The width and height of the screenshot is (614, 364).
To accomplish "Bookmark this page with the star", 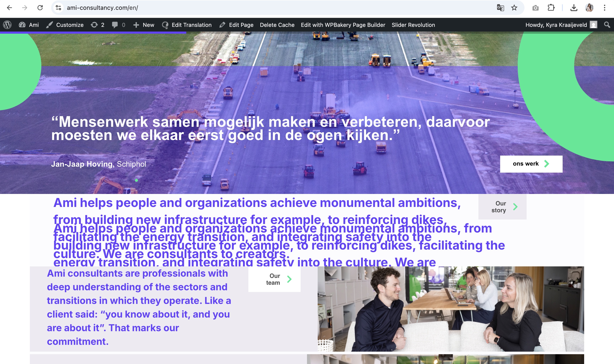I will click(514, 8).
